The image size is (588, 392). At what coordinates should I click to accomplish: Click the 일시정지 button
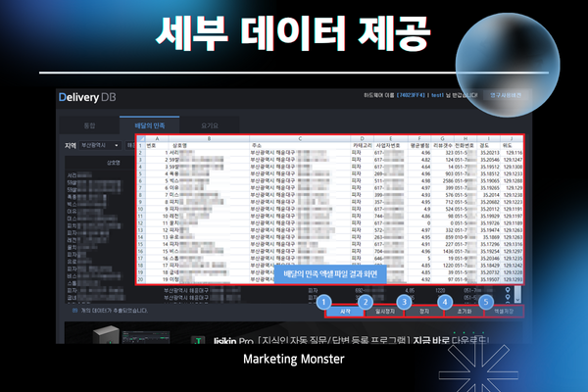click(385, 312)
